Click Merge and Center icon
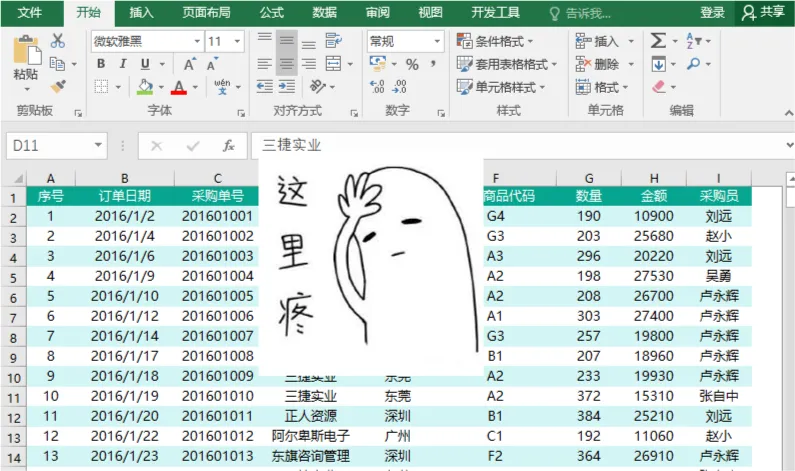The image size is (795, 471). [x=333, y=64]
